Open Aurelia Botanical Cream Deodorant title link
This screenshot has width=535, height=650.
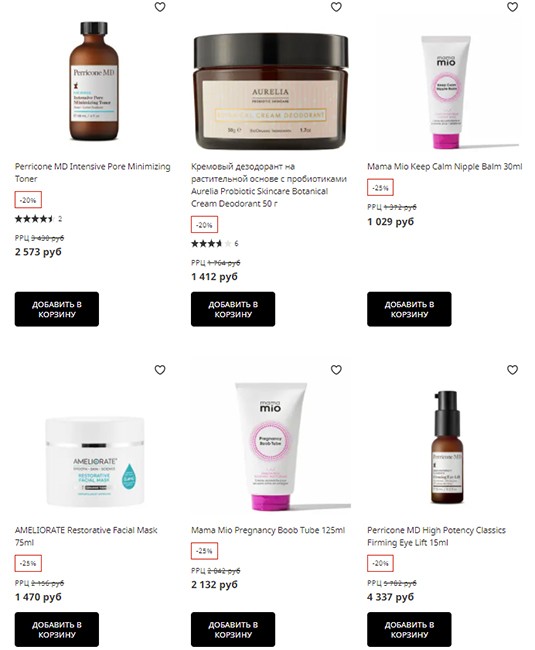click(x=269, y=185)
